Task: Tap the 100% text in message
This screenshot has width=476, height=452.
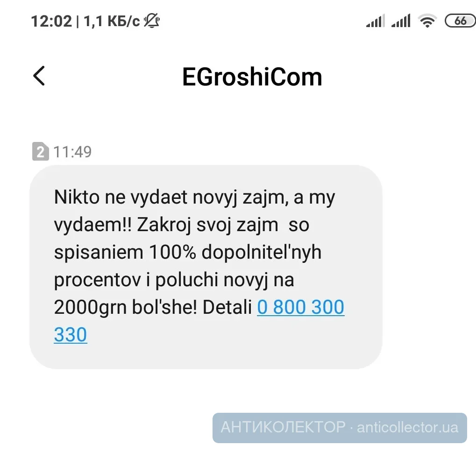Action: tap(172, 252)
